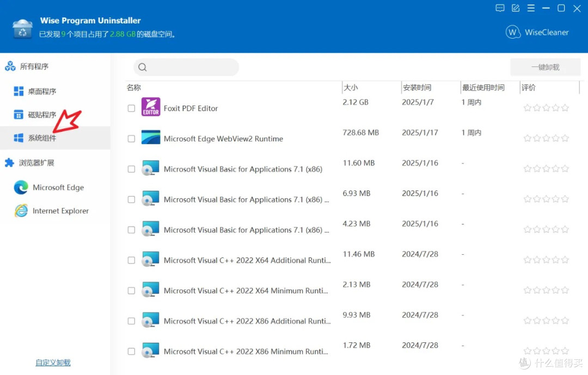
Task: Click the 磁贴程序 calendar-style icon
Action: coord(19,115)
